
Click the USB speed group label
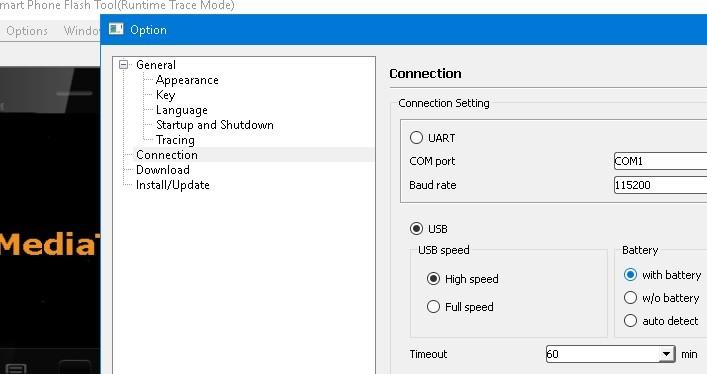[x=444, y=250]
